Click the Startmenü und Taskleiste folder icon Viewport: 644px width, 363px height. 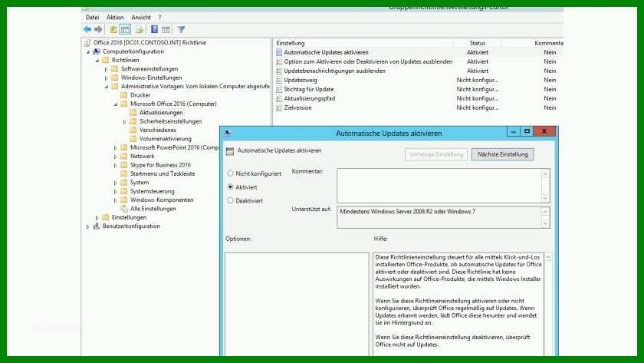123,173
